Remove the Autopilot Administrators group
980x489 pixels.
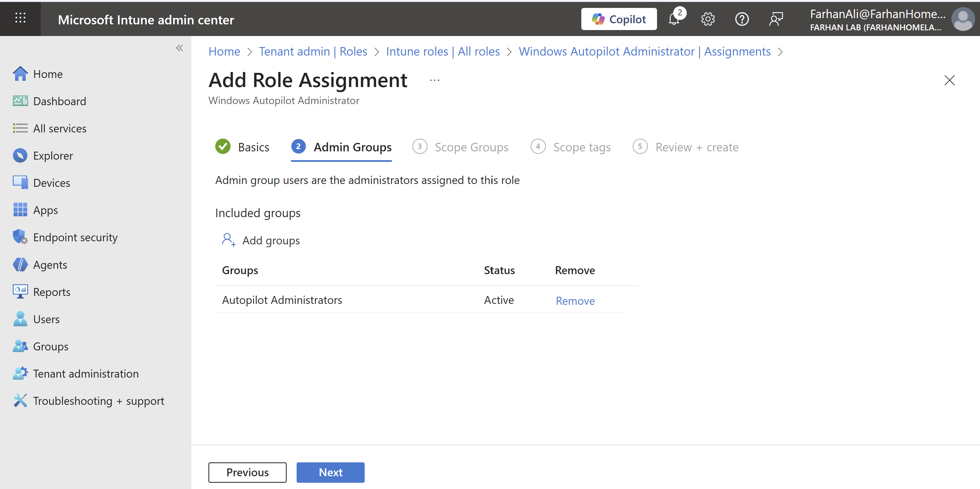coord(575,301)
